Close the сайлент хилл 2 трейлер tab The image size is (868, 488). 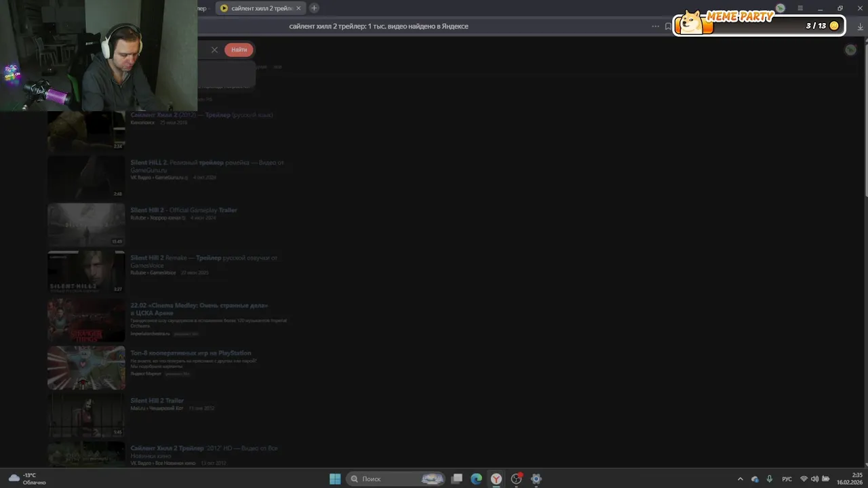click(298, 8)
